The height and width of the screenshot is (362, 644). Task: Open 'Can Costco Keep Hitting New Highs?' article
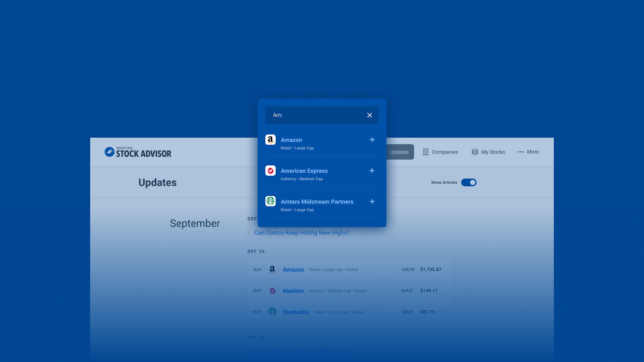[x=302, y=232]
